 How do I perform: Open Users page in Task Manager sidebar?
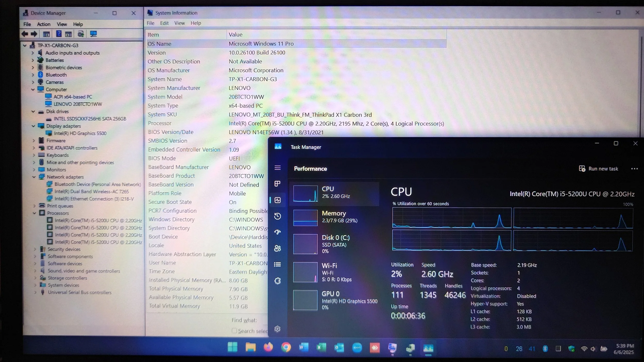click(277, 248)
